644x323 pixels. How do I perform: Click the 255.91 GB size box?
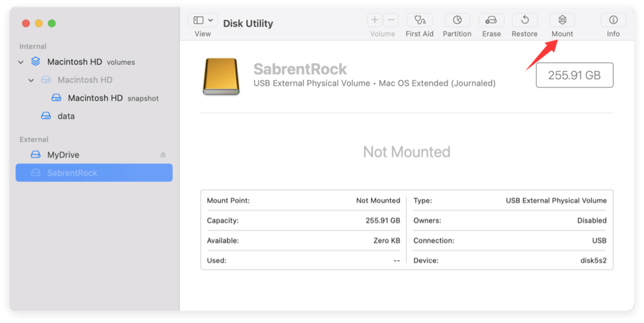click(574, 75)
